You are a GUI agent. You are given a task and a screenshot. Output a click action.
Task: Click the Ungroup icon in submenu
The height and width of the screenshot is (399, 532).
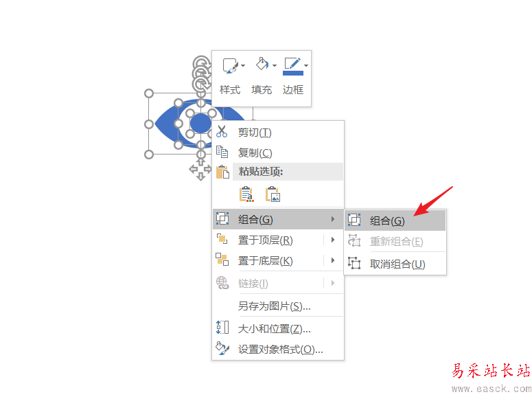pyautogui.click(x=354, y=263)
